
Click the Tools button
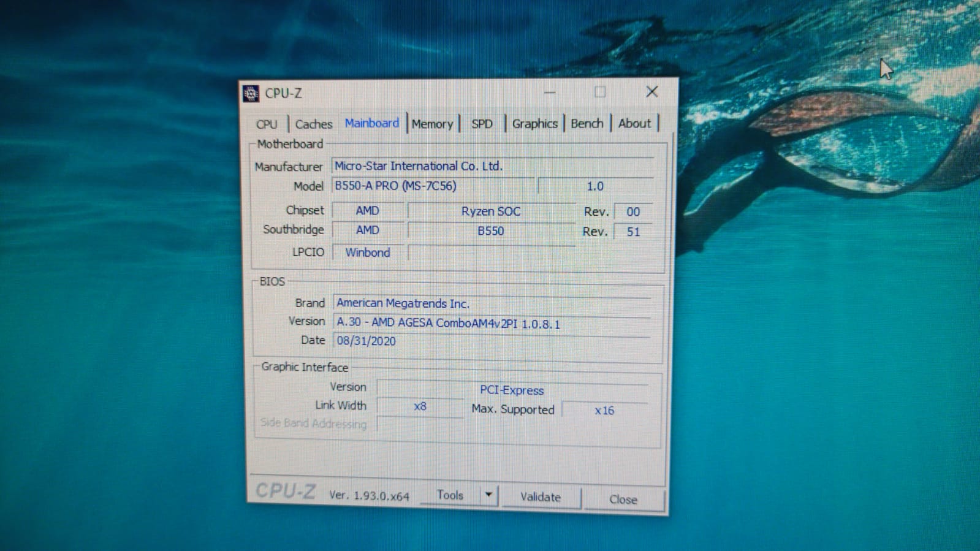450,495
